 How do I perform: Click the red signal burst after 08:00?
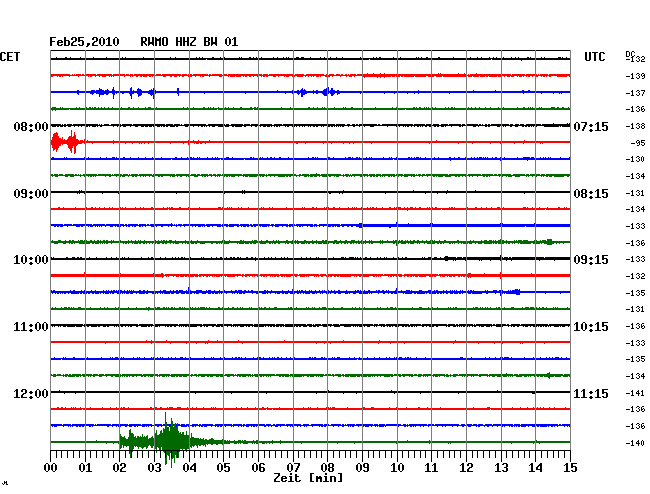[68, 142]
